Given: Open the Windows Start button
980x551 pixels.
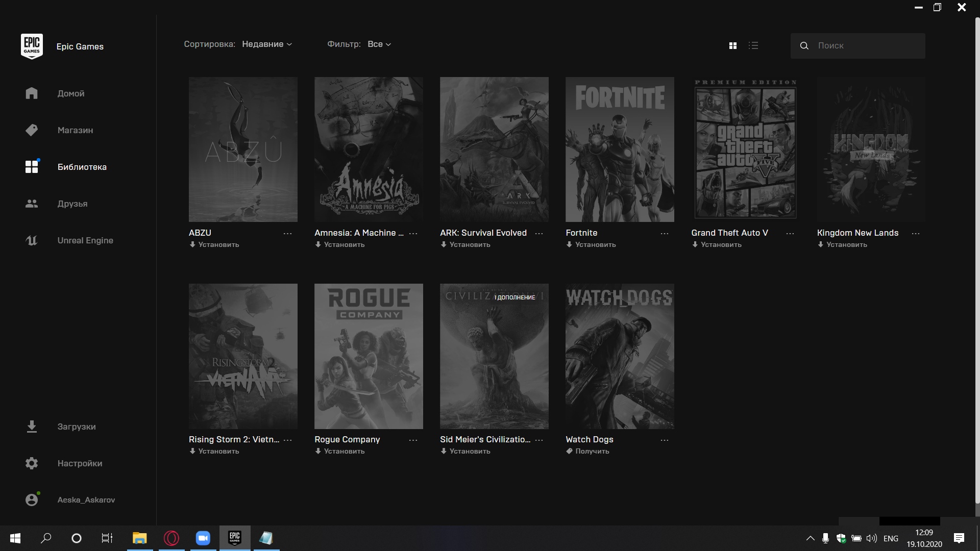Looking at the screenshot, I should [15, 538].
